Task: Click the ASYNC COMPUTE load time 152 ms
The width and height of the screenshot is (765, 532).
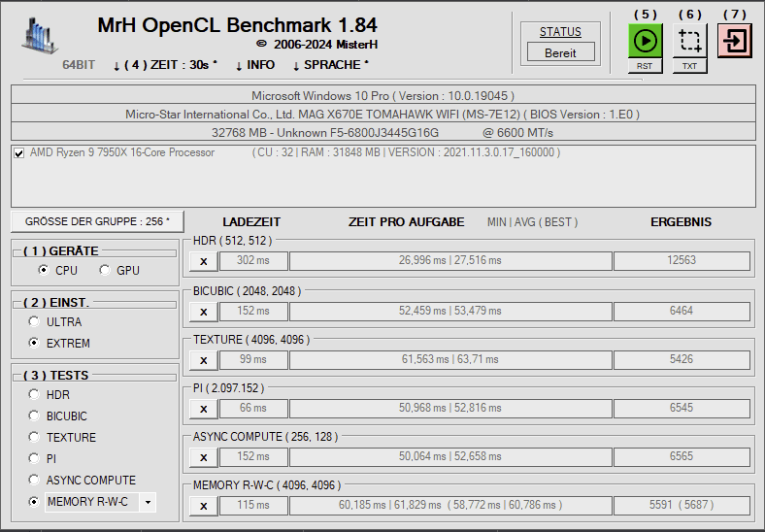Action: point(253,457)
